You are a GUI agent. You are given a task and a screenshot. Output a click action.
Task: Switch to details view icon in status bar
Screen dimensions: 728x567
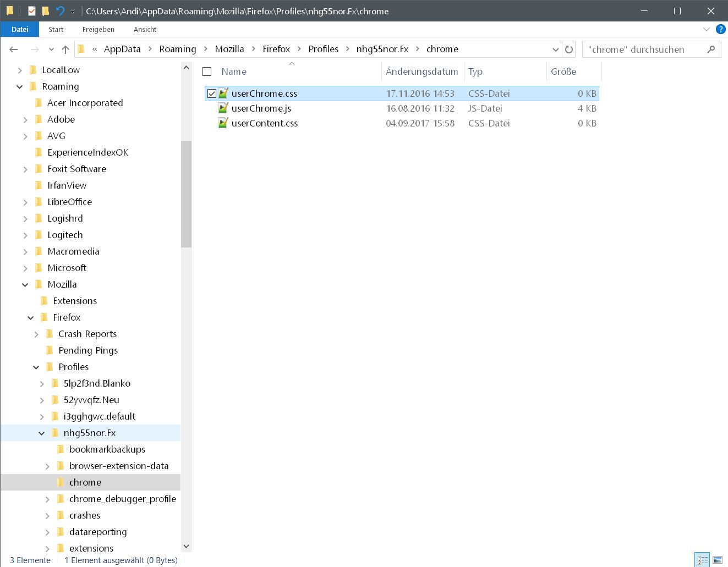pos(702,560)
